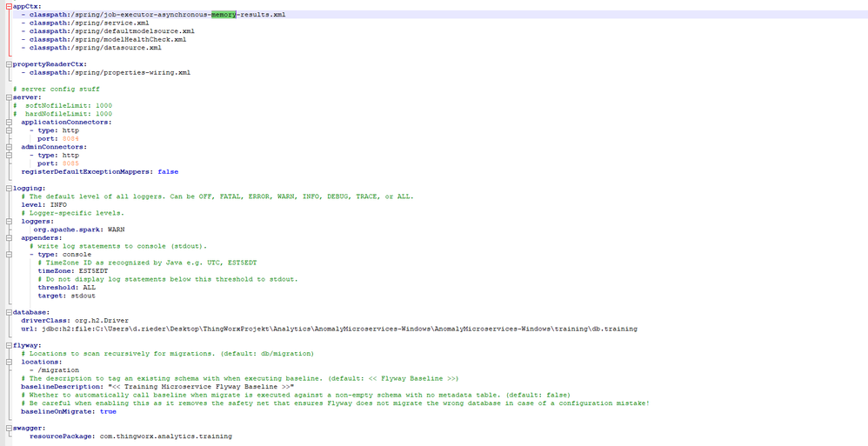
Task: Fold the appenders block
Action: tap(9, 238)
